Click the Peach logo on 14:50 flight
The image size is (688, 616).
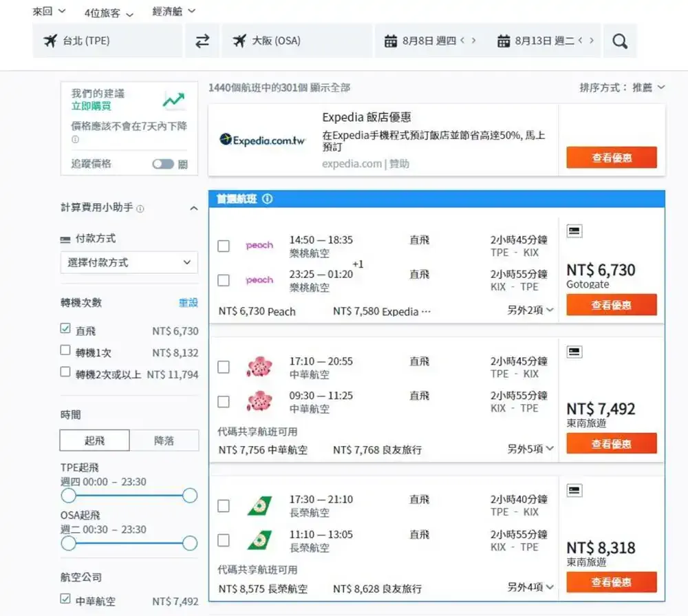click(259, 245)
